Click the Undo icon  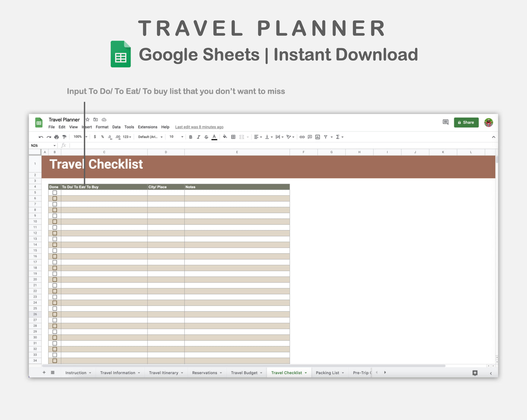tap(41, 137)
